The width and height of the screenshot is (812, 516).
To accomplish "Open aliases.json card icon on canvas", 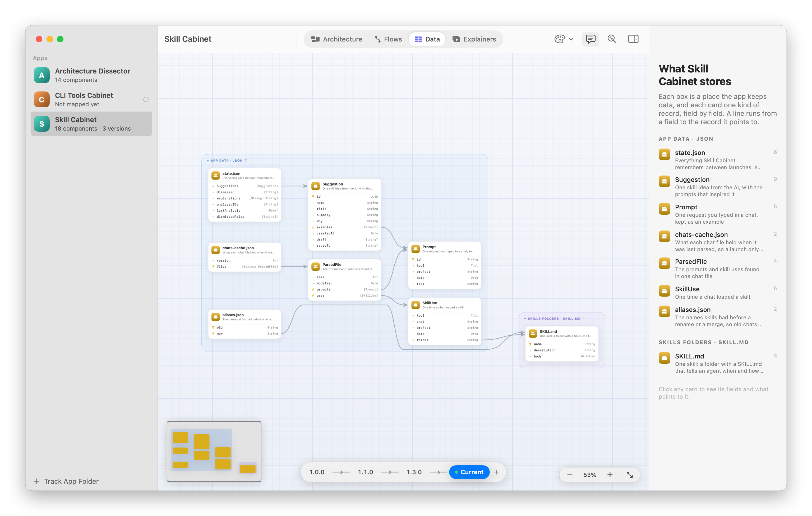I will (x=215, y=317).
